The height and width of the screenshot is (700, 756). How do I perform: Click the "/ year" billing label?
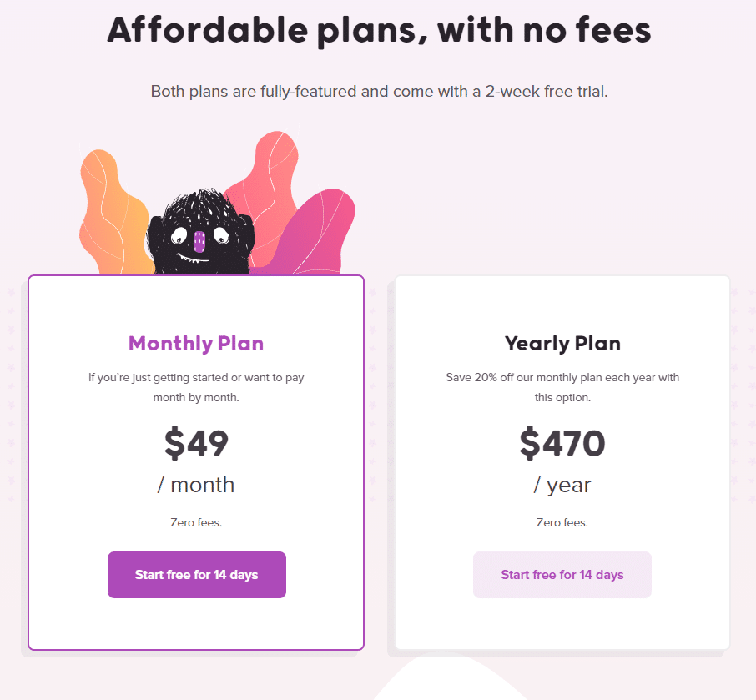pyautogui.click(x=562, y=485)
